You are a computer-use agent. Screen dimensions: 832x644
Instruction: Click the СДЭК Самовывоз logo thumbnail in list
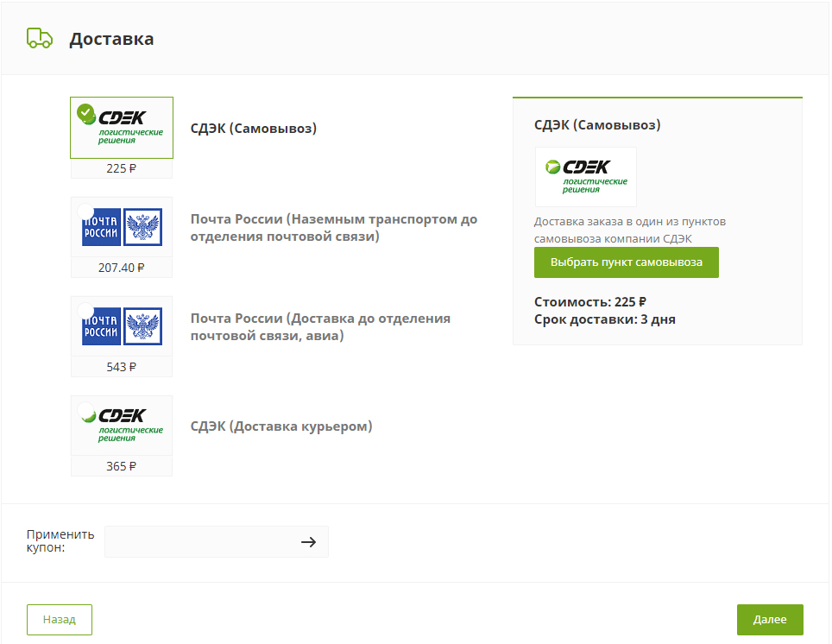pyautogui.click(x=122, y=128)
